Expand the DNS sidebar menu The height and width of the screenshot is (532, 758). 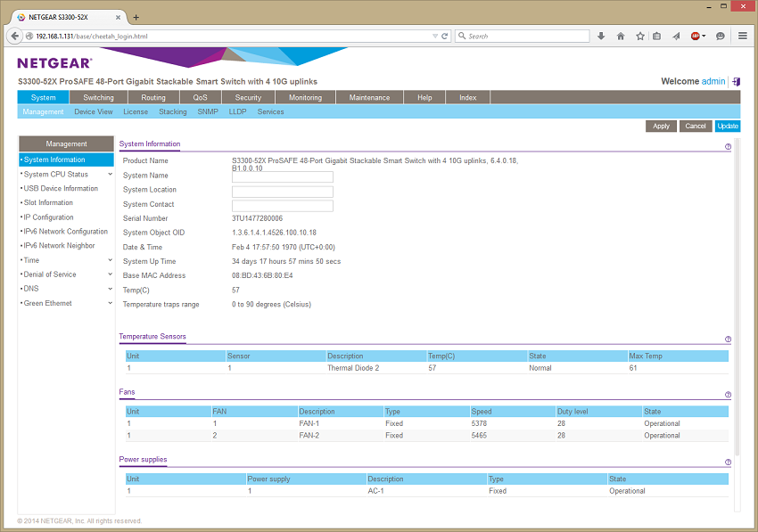pos(111,289)
